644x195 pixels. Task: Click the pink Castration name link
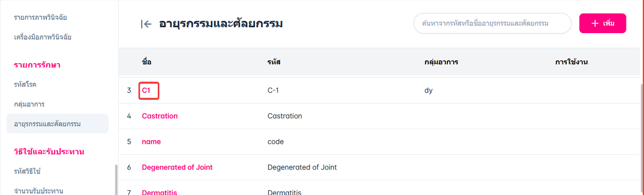pos(160,116)
